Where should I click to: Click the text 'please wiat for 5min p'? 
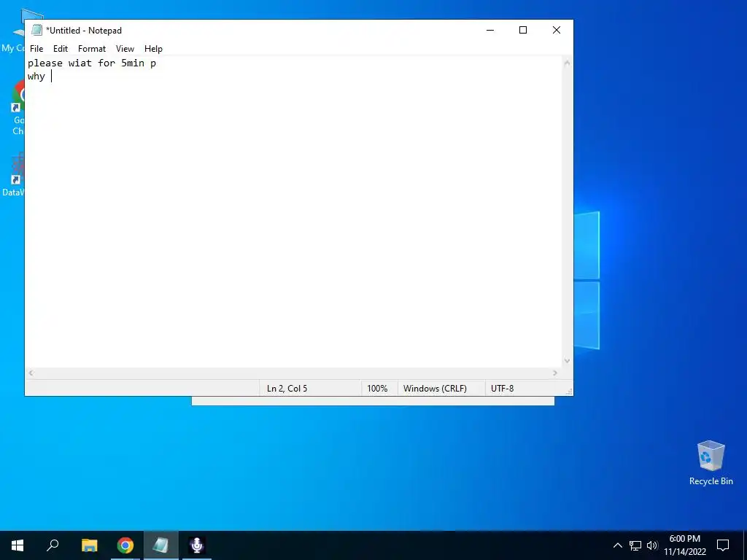[x=92, y=63]
